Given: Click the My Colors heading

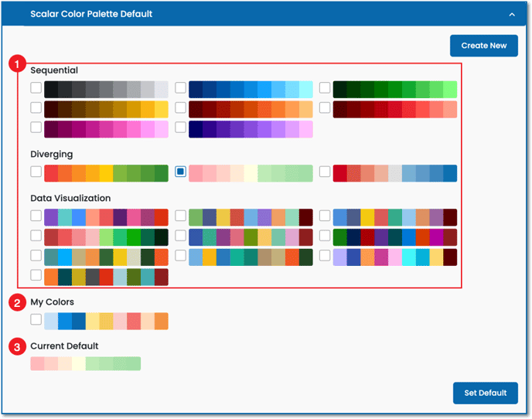Looking at the screenshot, I should click(53, 302).
